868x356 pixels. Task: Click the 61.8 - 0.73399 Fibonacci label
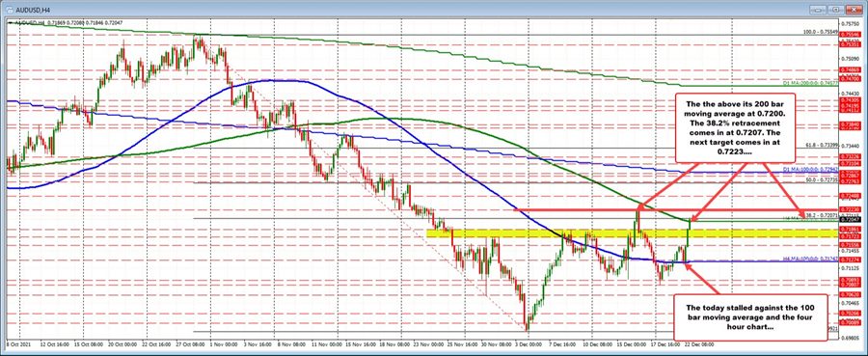point(821,144)
